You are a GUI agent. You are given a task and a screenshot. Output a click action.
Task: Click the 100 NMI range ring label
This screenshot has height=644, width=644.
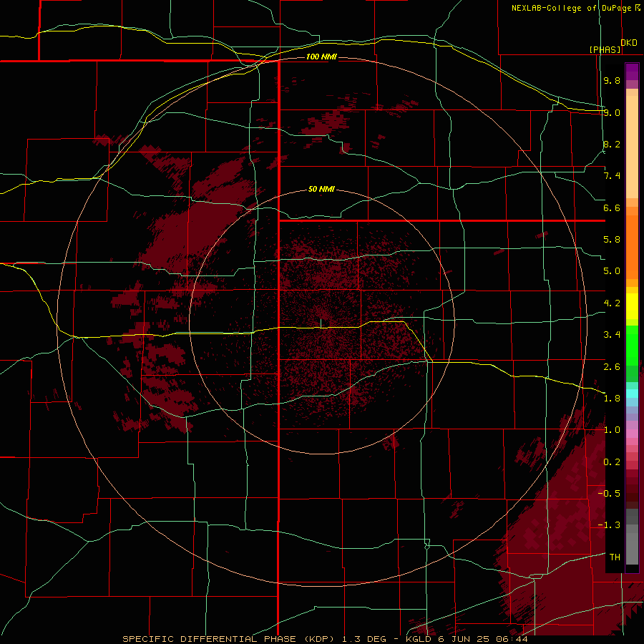click(321, 57)
